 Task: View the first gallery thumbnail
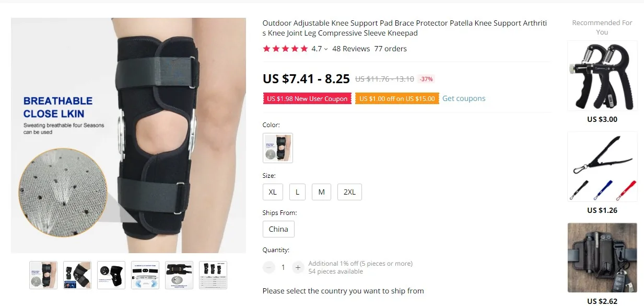pos(43,275)
